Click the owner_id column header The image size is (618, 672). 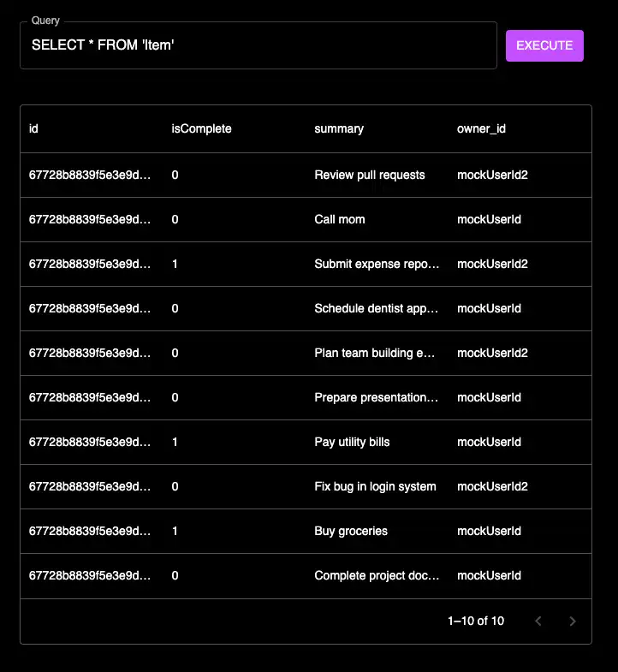click(482, 128)
